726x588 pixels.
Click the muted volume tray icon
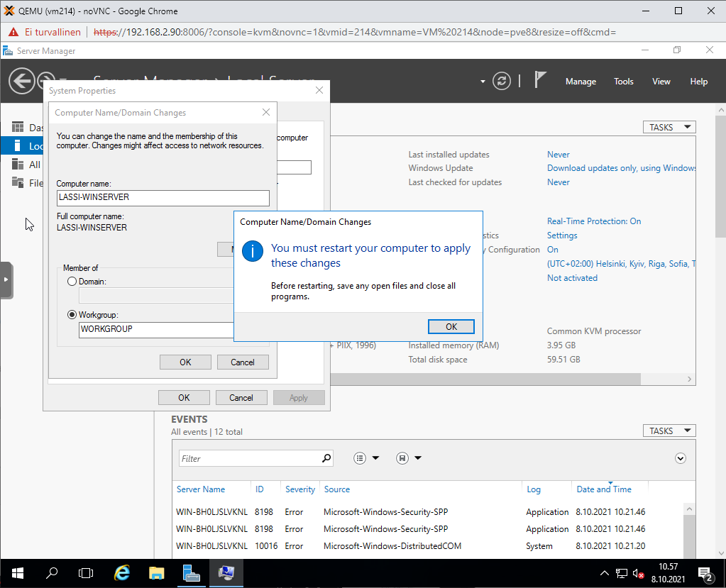coord(639,574)
